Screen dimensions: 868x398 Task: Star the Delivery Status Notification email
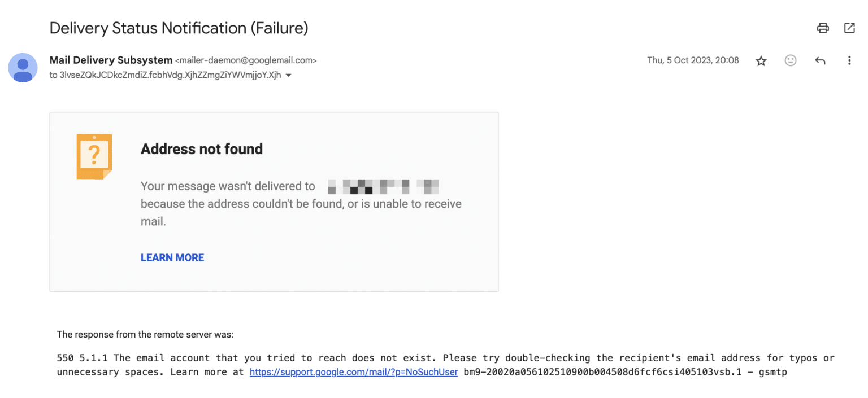click(x=761, y=60)
